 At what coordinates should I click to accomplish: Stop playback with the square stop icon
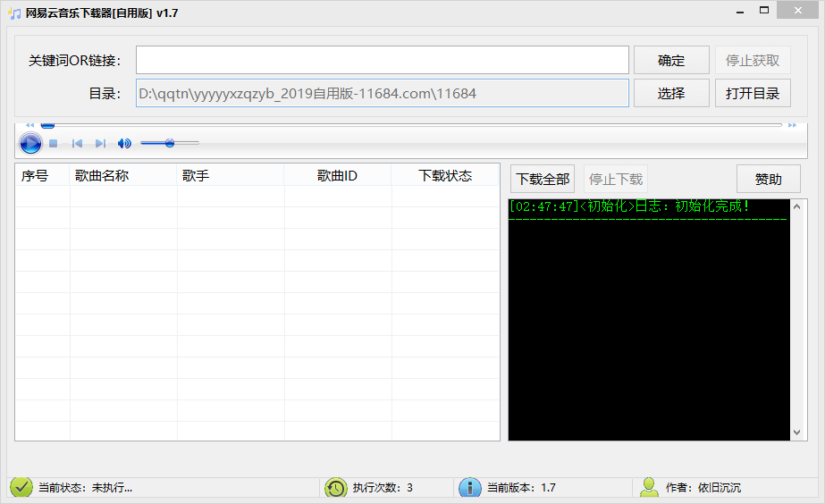[53, 143]
